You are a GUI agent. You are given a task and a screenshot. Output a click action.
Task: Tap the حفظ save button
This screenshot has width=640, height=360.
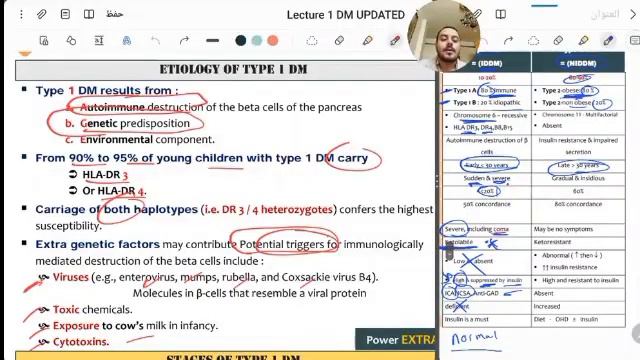[114, 14]
